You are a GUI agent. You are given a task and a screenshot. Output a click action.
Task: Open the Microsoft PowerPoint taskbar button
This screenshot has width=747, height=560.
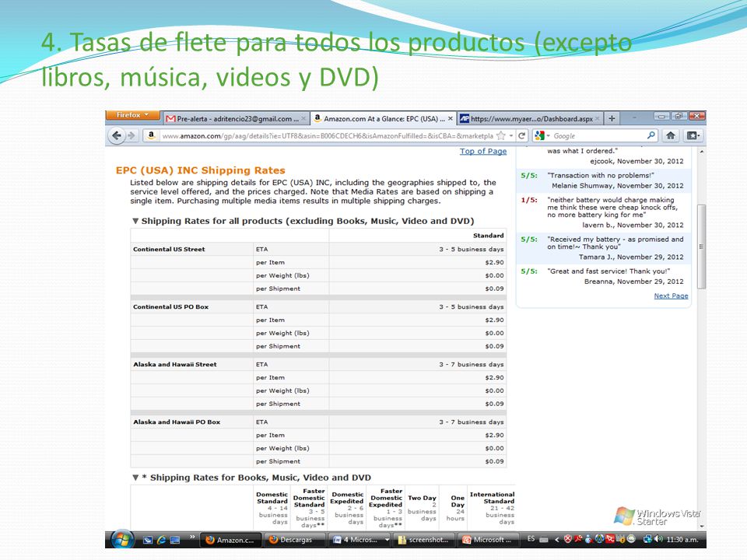point(488,540)
